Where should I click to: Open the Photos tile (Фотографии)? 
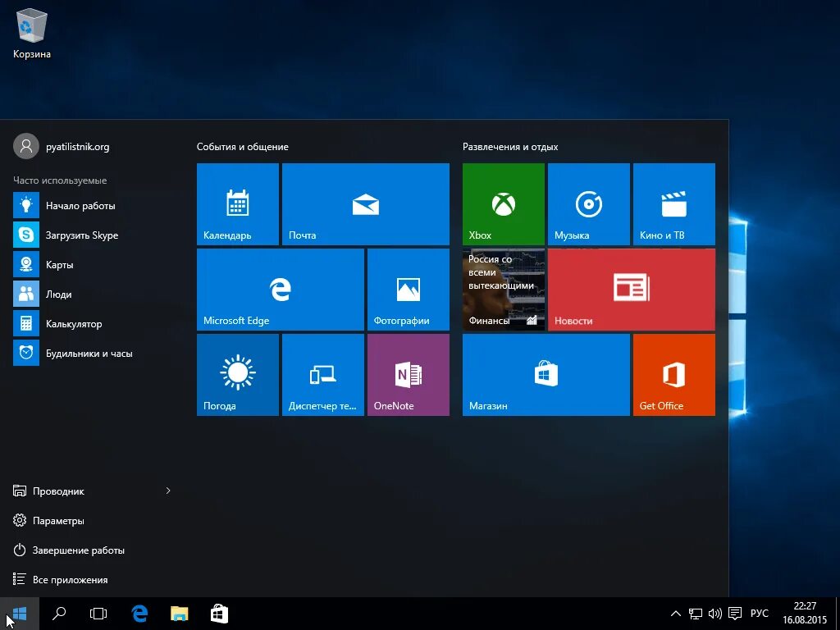click(409, 290)
